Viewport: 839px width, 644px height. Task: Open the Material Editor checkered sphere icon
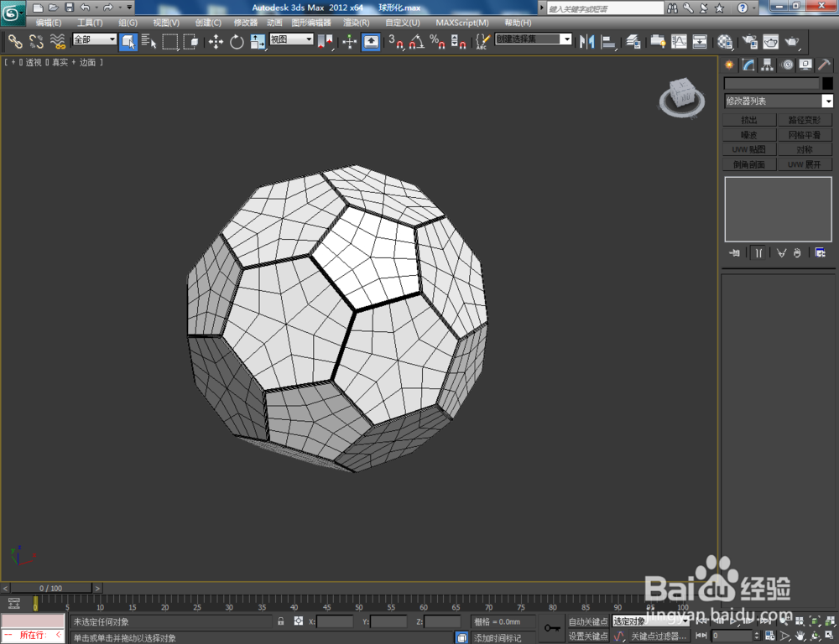click(725, 41)
